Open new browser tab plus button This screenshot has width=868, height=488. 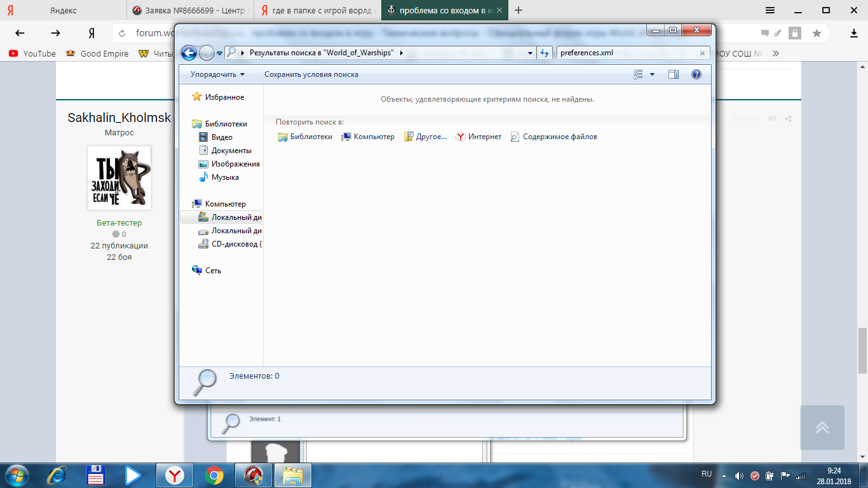(519, 10)
